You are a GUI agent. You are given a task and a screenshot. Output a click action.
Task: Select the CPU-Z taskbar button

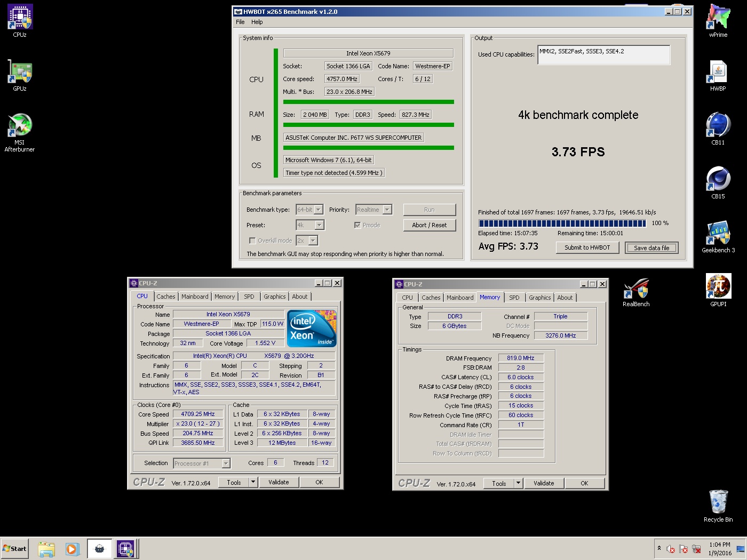pyautogui.click(x=125, y=549)
